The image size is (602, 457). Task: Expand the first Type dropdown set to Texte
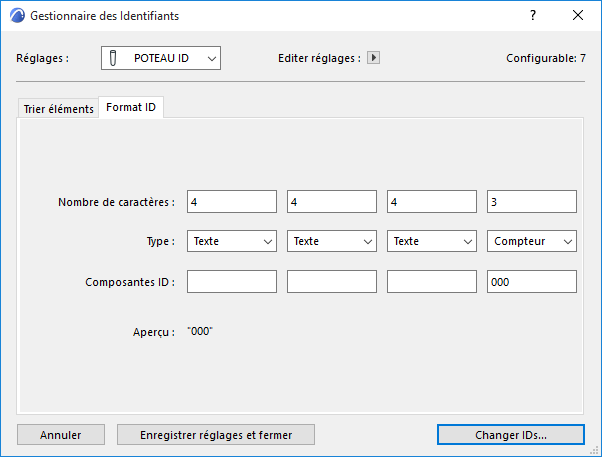click(x=231, y=241)
